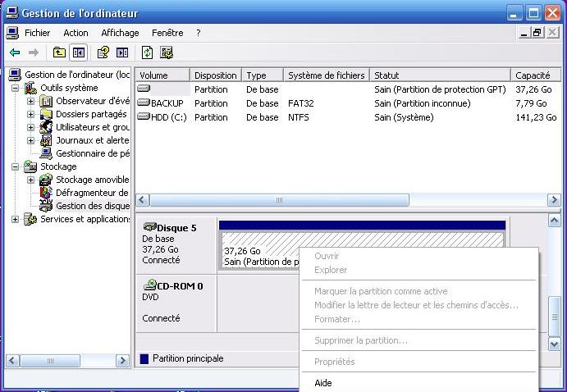Click the CD-ROM 0 disc icon

[x=149, y=285]
